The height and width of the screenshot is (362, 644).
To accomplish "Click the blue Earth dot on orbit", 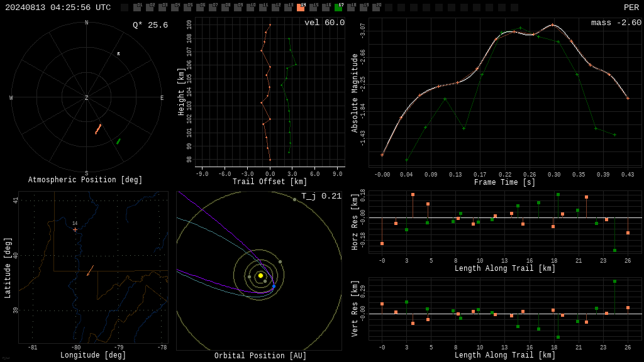I will [274, 287].
